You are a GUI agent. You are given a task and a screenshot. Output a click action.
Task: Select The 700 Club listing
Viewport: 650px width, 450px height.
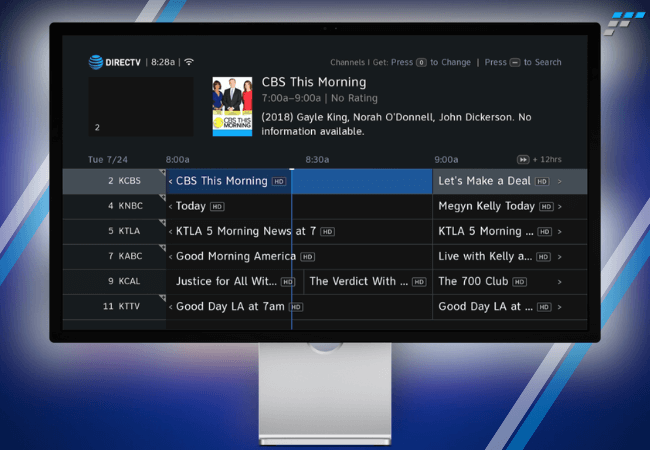click(510, 282)
